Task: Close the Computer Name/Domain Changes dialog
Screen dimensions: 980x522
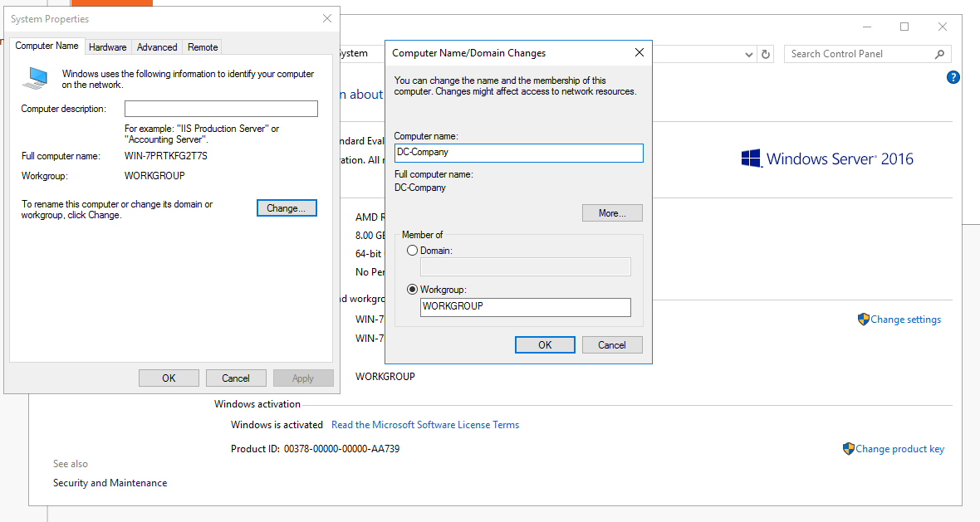Action: click(639, 52)
